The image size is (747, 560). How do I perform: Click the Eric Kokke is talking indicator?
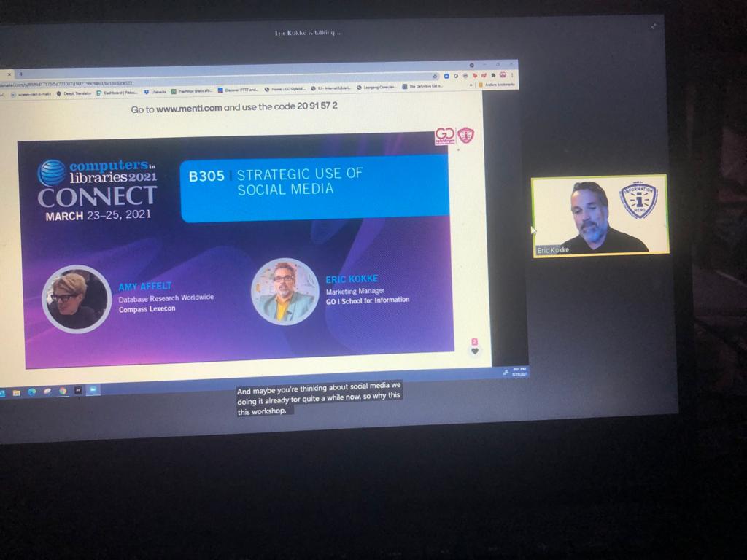pyautogui.click(x=307, y=33)
